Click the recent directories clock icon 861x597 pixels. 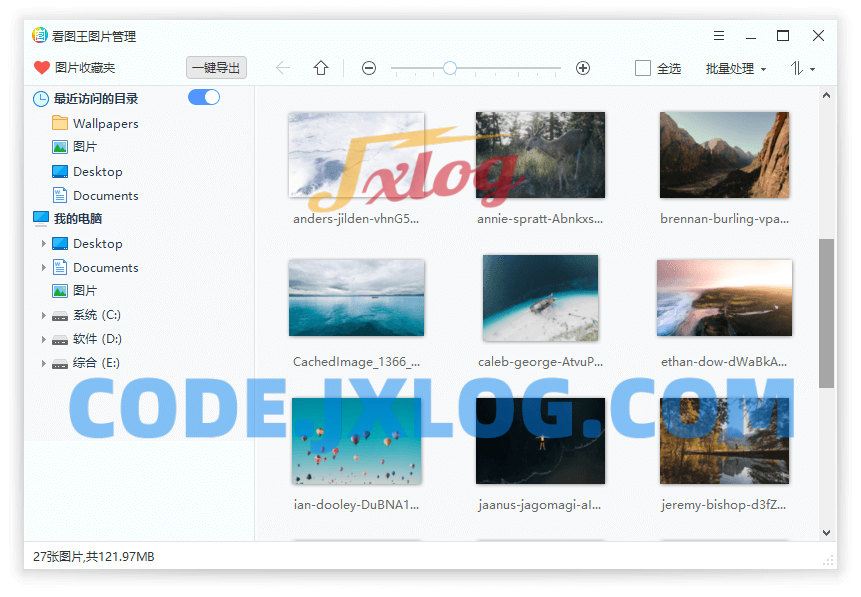pyautogui.click(x=41, y=99)
